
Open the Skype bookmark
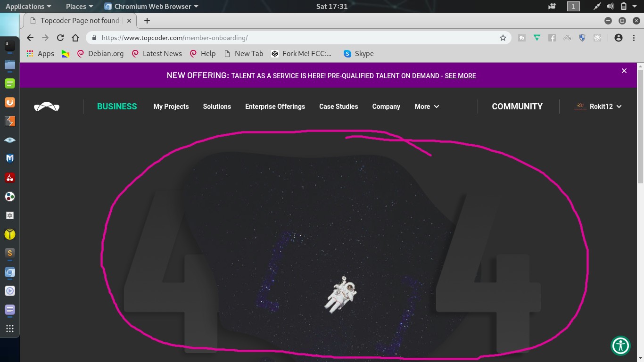(359, 54)
